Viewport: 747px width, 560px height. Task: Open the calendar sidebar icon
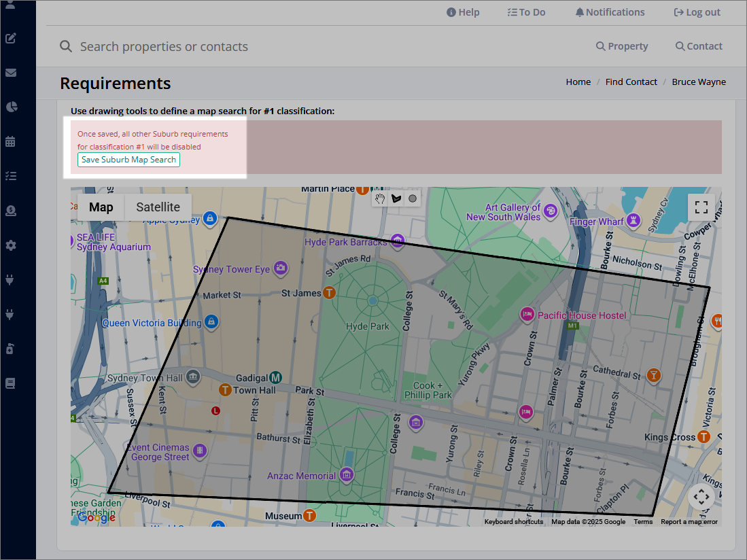click(x=10, y=141)
